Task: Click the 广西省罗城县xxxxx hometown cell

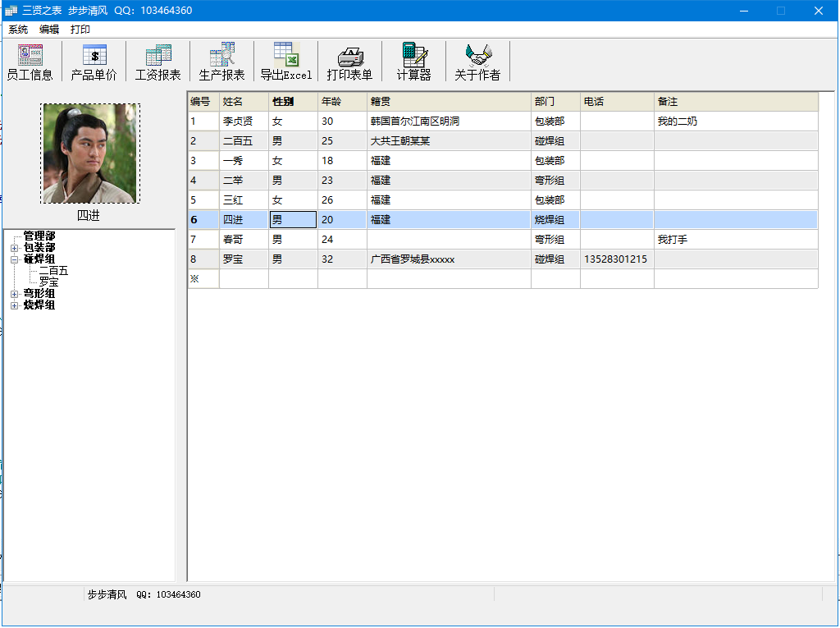Action: 449,259
